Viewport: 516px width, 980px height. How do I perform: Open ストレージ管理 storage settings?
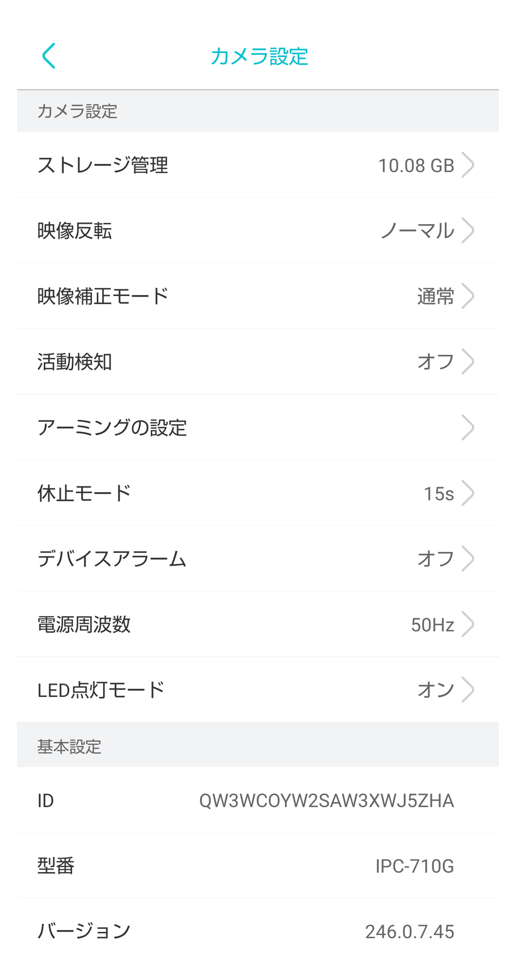(x=103, y=165)
